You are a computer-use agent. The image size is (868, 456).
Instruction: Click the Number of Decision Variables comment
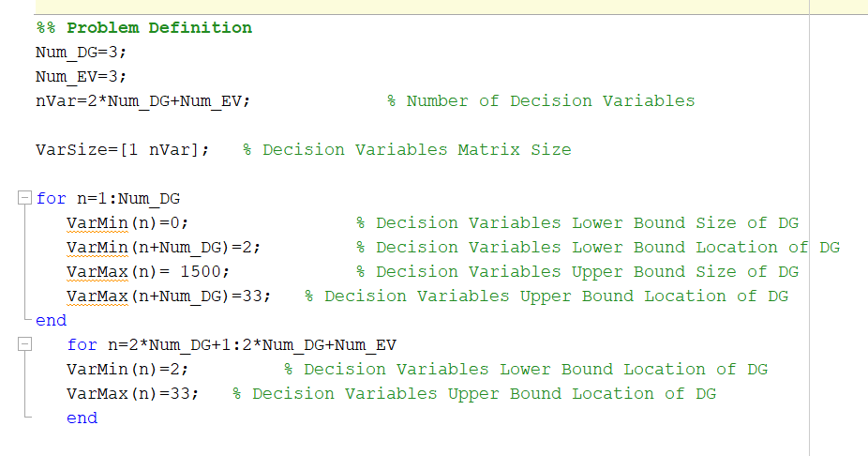click(x=541, y=100)
